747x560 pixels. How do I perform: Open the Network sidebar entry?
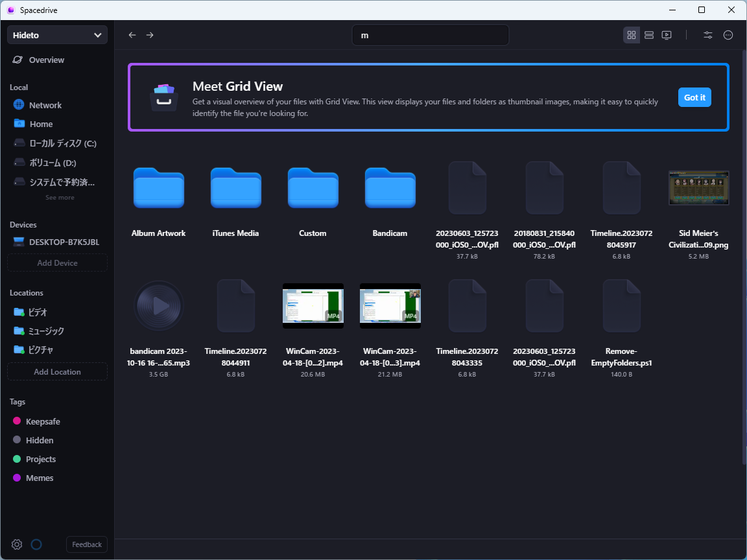coord(45,104)
